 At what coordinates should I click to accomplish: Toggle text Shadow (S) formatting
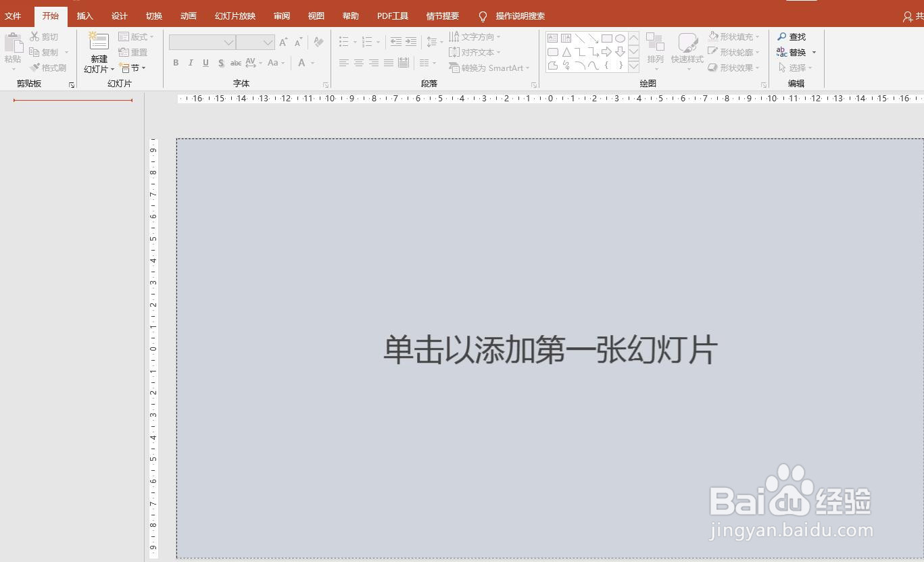[221, 63]
